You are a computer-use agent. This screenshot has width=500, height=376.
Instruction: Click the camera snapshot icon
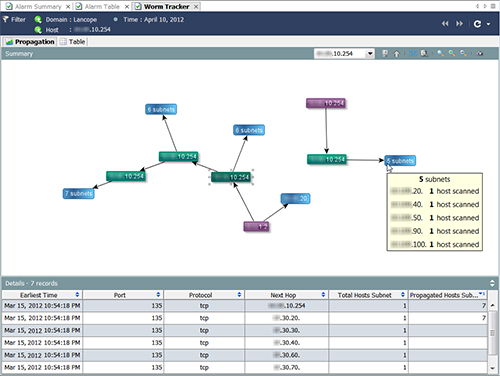tap(480, 53)
